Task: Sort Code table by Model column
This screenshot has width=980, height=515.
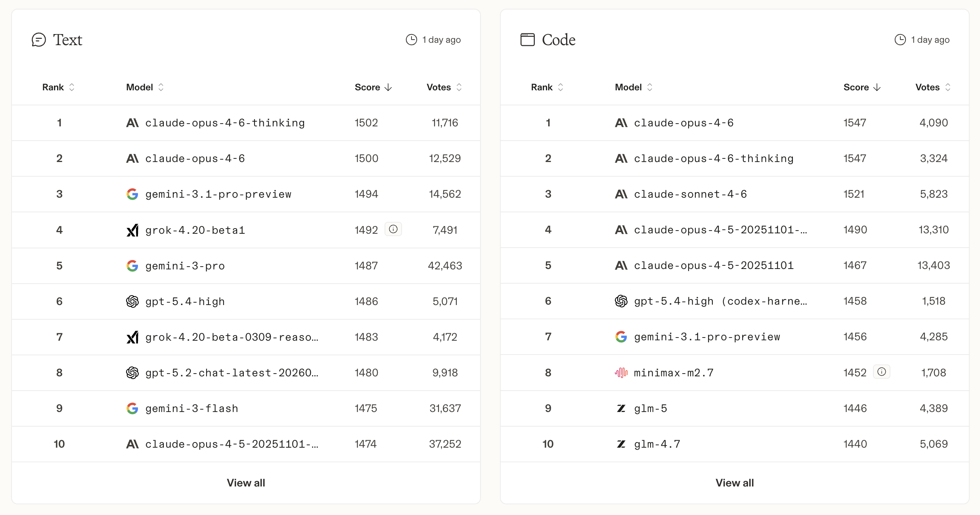Action: pos(634,87)
